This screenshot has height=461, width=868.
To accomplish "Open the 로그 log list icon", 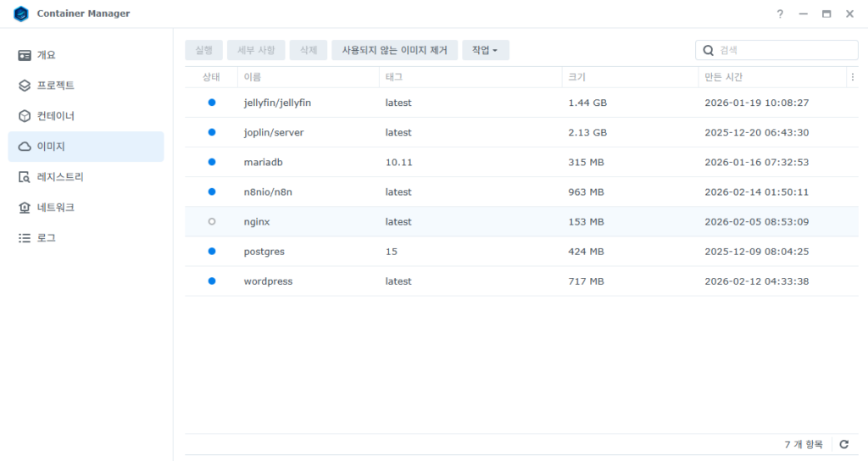I will pos(25,238).
